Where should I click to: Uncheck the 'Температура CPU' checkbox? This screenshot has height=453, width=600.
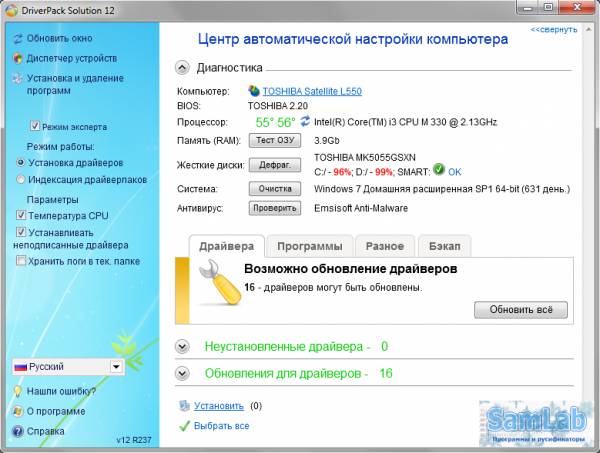21,215
